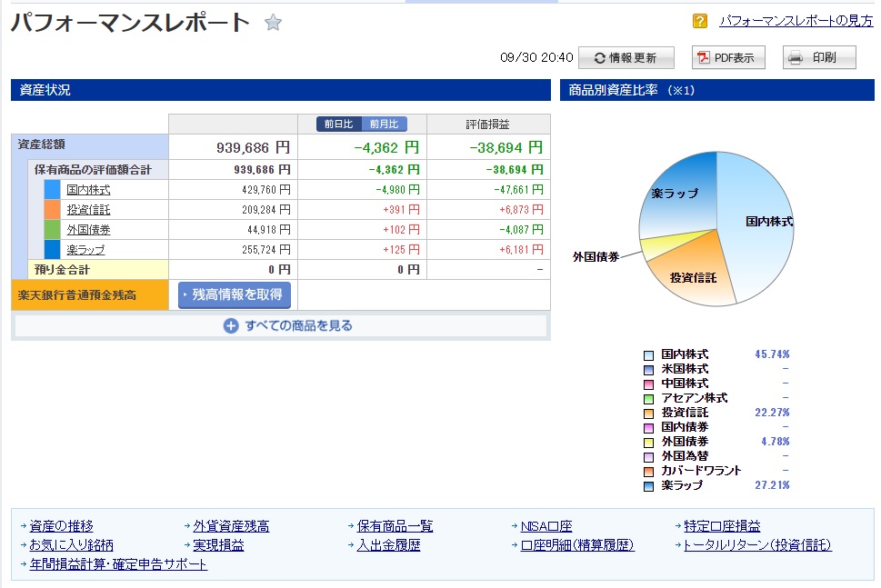881x588 pixels.
Task: Open the NISA口座 link
Action: [x=546, y=526]
